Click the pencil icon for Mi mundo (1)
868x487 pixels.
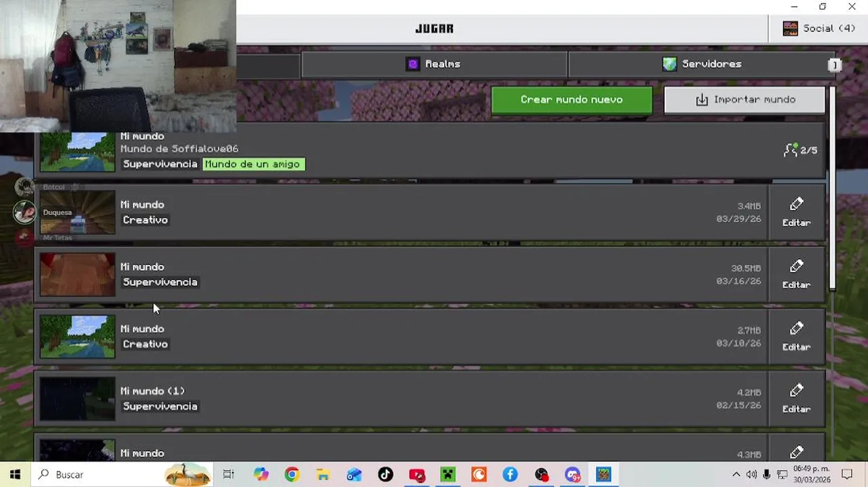point(796,391)
